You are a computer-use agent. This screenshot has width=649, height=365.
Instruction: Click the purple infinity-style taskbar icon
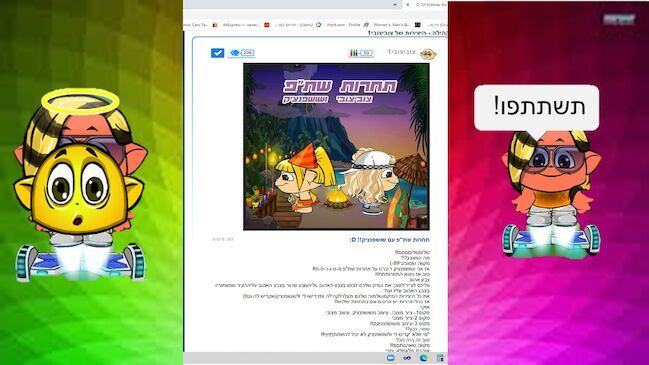pyautogui.click(x=407, y=358)
